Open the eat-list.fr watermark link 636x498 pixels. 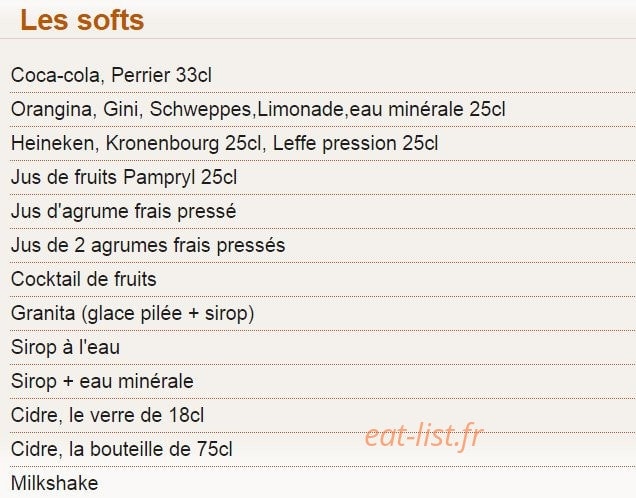tap(424, 436)
